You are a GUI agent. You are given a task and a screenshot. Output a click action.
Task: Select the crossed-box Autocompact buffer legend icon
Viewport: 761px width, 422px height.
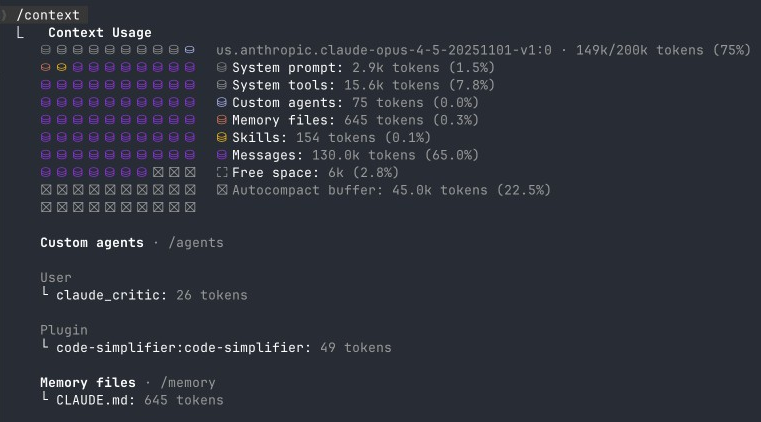222,190
